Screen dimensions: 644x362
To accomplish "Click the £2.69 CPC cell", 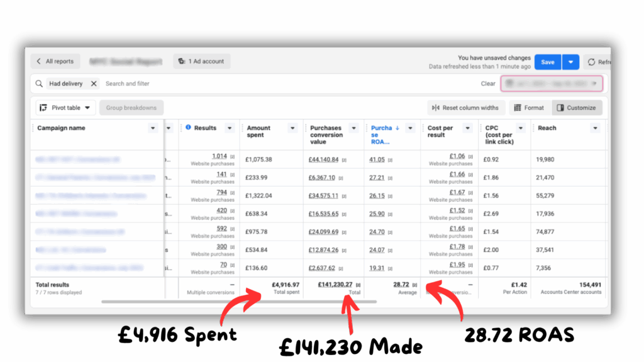I will click(491, 214).
